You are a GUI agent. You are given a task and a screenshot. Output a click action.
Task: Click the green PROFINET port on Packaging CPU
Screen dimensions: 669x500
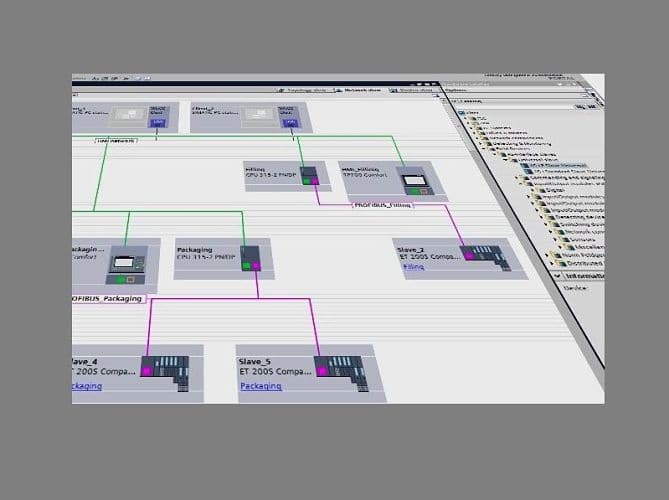(x=246, y=266)
